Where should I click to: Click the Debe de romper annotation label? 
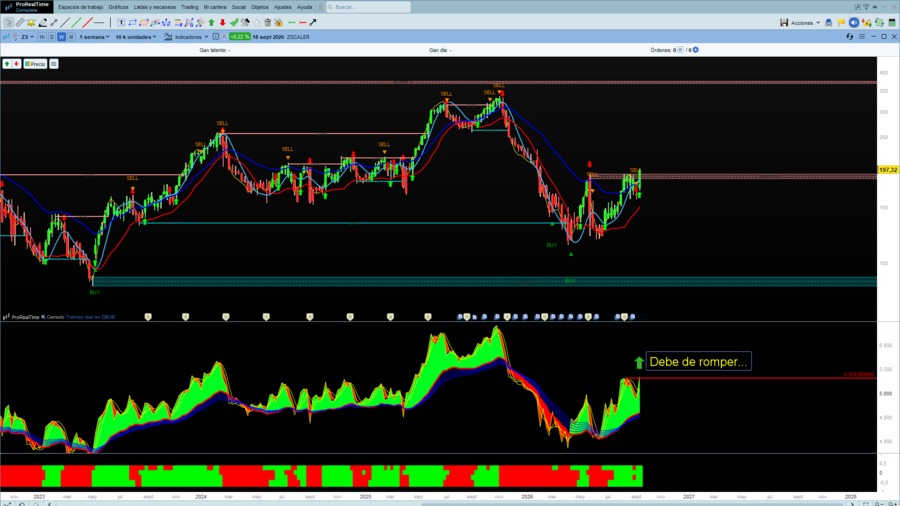[x=698, y=361]
